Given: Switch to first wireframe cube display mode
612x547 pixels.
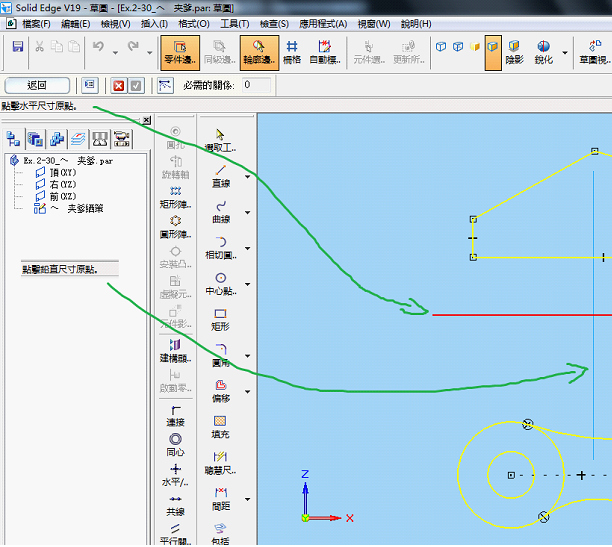Looking at the screenshot, I should (x=441, y=47).
